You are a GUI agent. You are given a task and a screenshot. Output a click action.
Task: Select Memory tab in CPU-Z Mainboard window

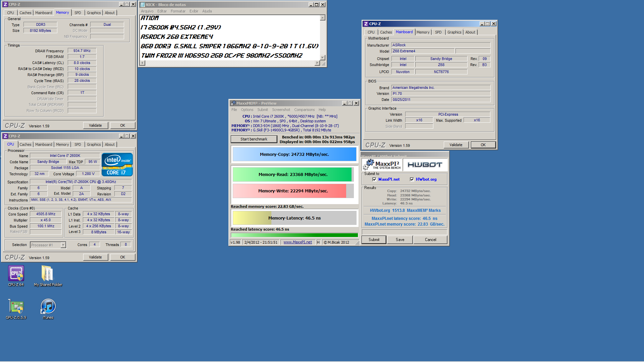tap(423, 32)
